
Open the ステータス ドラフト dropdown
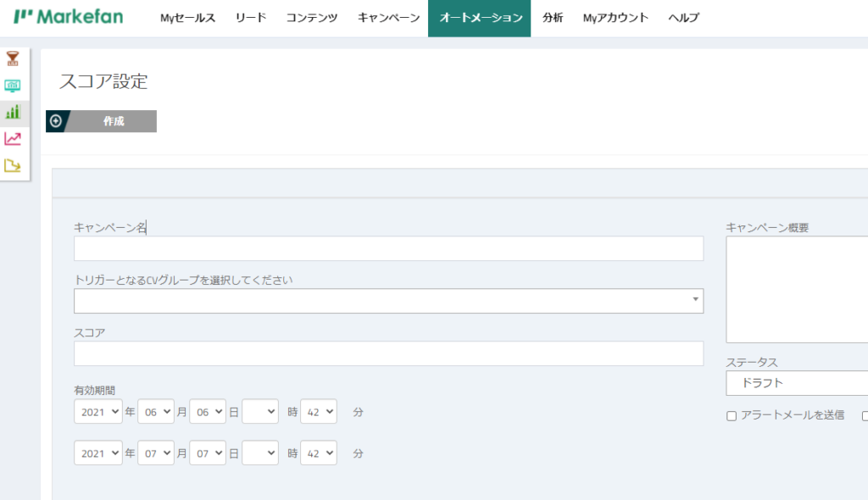797,383
